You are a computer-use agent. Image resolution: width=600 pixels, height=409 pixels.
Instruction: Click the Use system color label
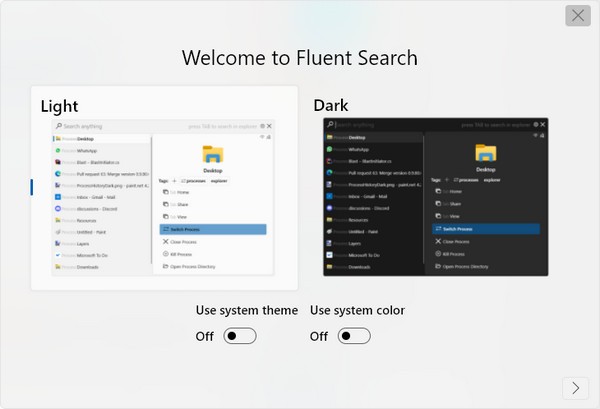click(x=357, y=310)
